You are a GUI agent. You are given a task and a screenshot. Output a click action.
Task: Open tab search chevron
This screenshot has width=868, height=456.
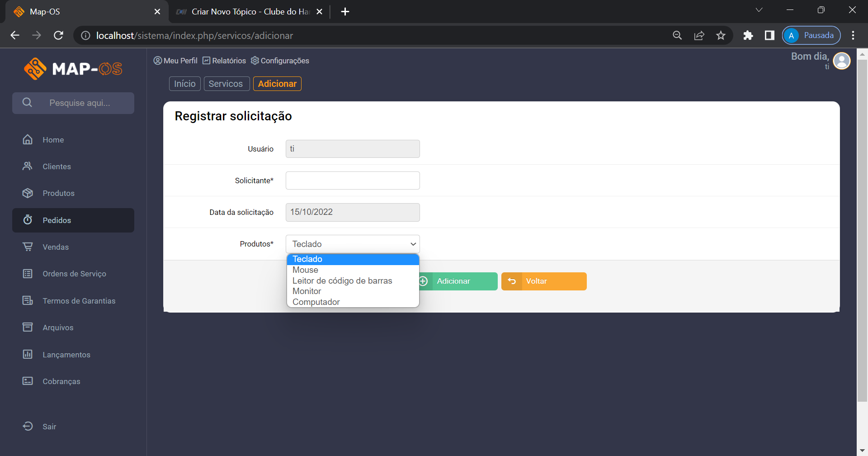pyautogui.click(x=759, y=10)
